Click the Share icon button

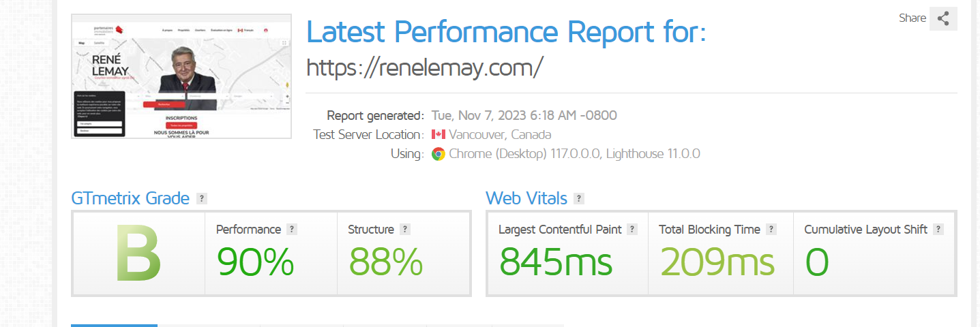943,18
